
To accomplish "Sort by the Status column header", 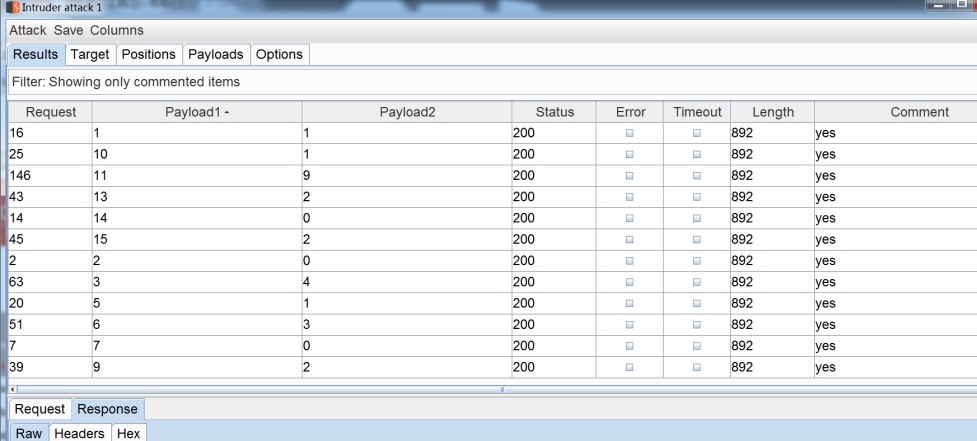I will [x=554, y=112].
